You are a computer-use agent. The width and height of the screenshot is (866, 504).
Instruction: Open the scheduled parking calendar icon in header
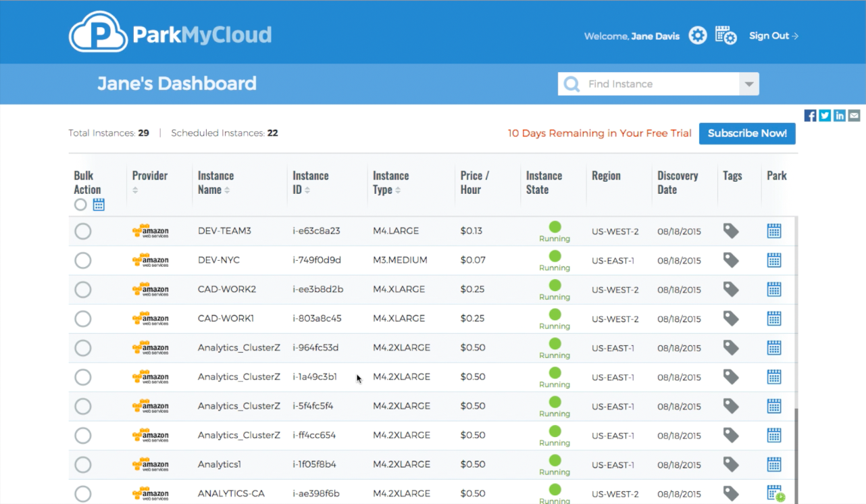click(725, 34)
